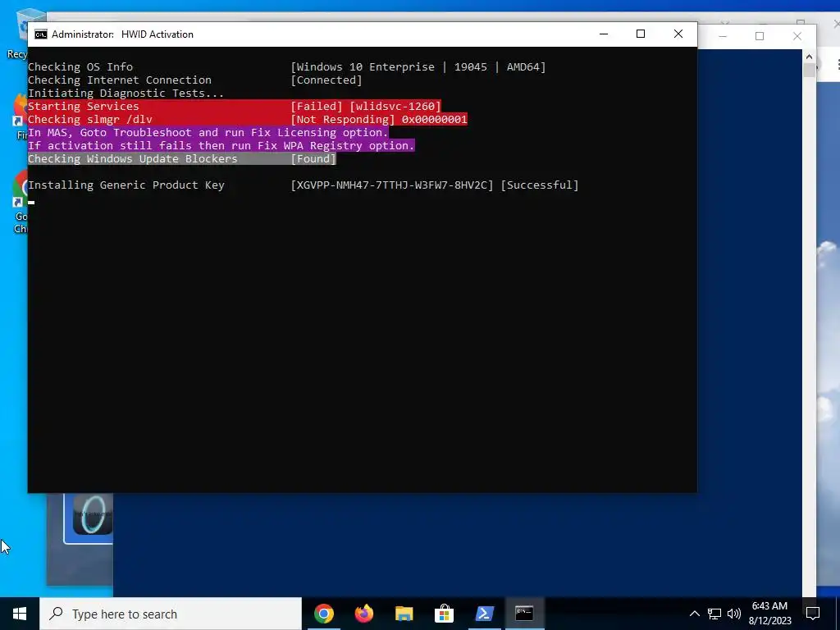Open the Windows Start menu
The width and height of the screenshot is (840, 630).
click(20, 614)
